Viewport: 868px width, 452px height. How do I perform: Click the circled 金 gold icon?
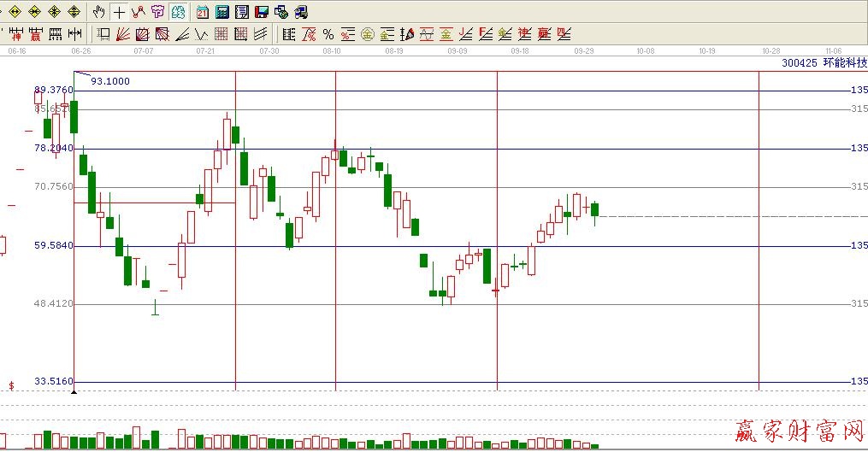[367, 34]
